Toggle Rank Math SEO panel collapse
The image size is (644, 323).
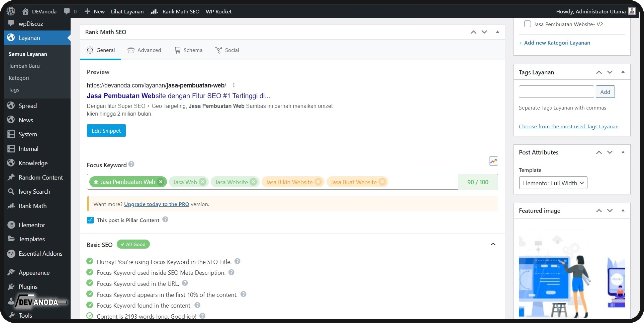tap(497, 32)
